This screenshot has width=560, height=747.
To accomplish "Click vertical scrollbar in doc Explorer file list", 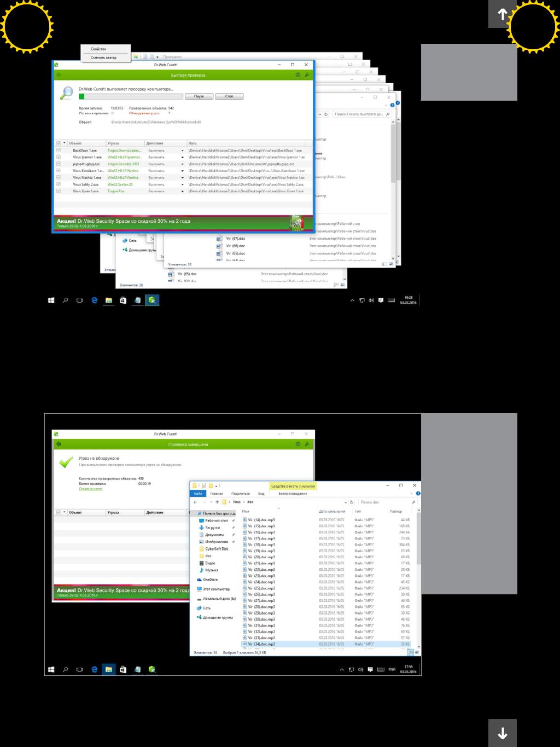I will coord(419,539).
